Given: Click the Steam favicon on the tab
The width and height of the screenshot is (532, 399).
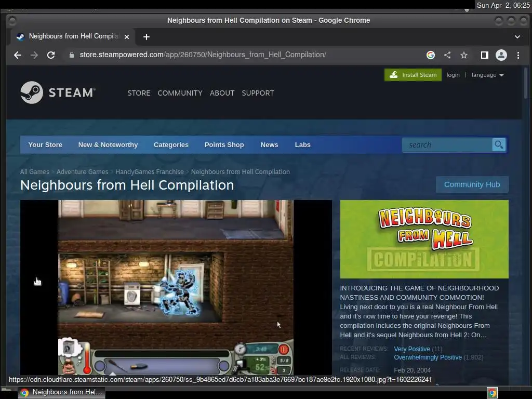Looking at the screenshot, I should click(20, 37).
